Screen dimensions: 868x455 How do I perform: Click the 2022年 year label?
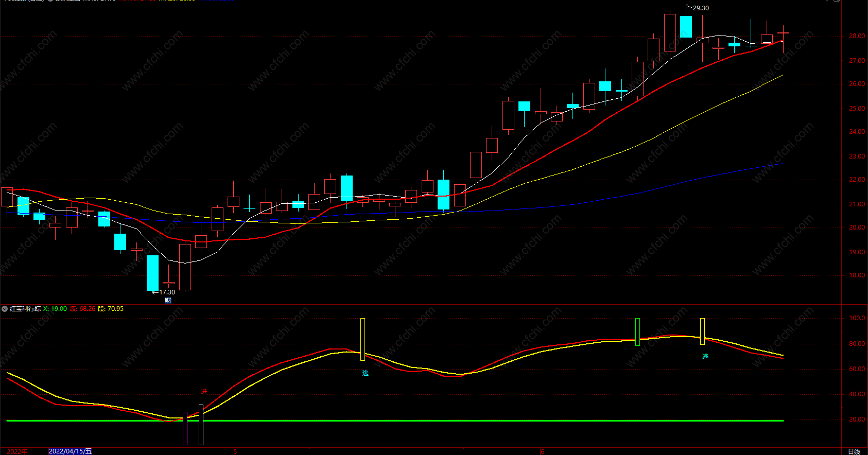coord(17,451)
